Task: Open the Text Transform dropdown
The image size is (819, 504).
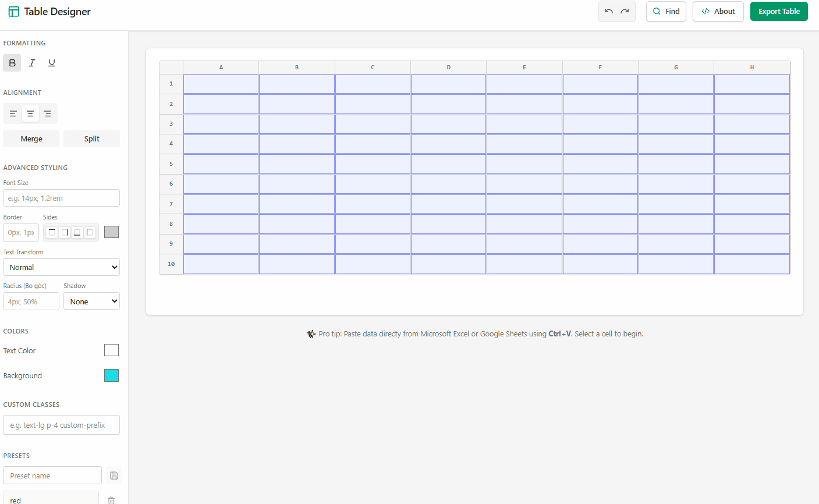Action: (62, 267)
